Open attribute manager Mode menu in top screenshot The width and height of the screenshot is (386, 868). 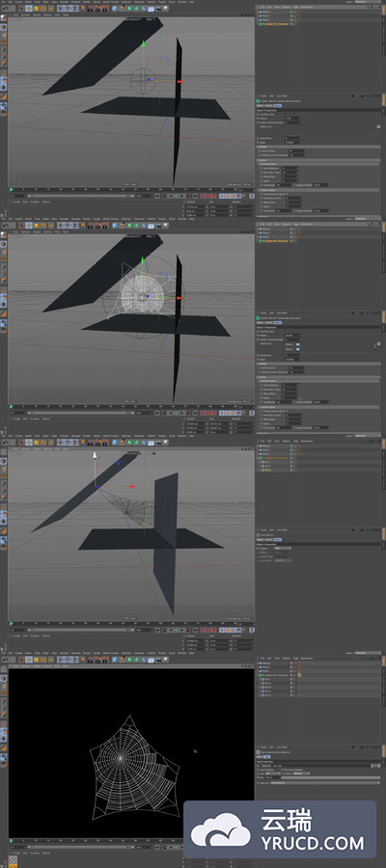coord(263,95)
